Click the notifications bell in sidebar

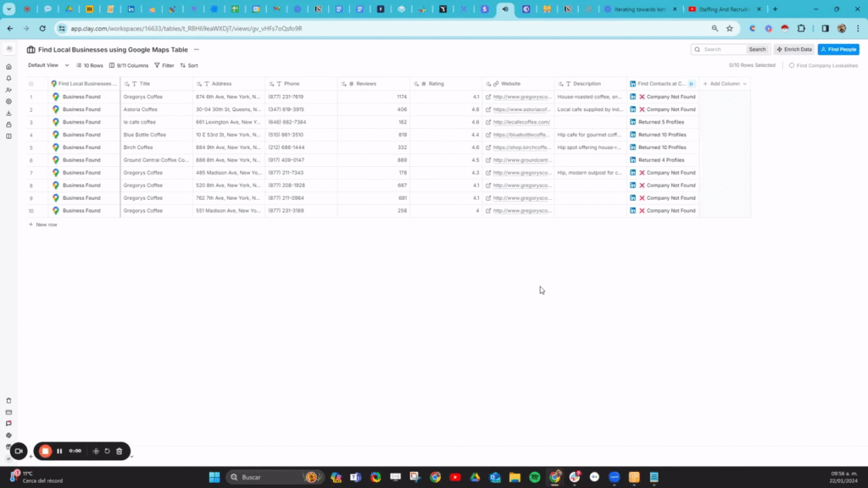pos(8,78)
